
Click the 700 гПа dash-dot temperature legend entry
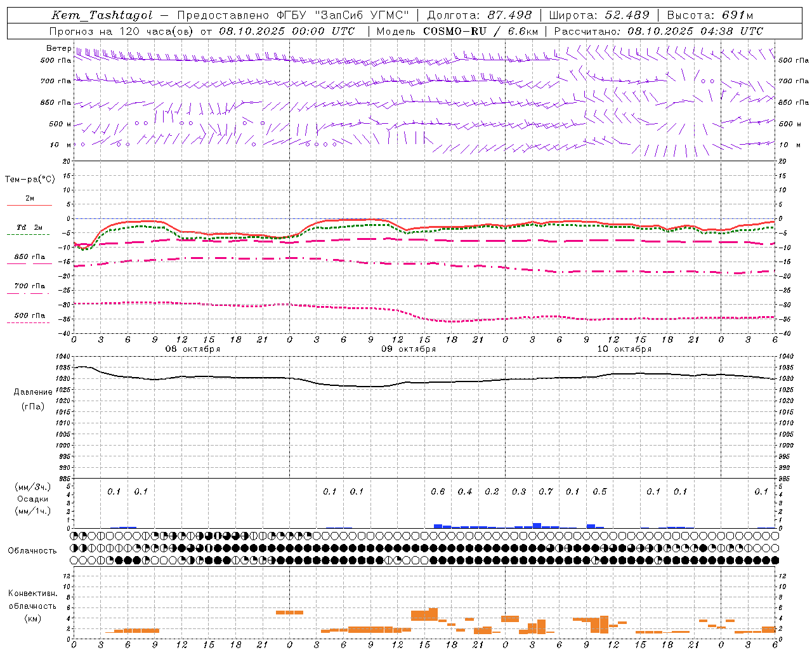point(29,288)
